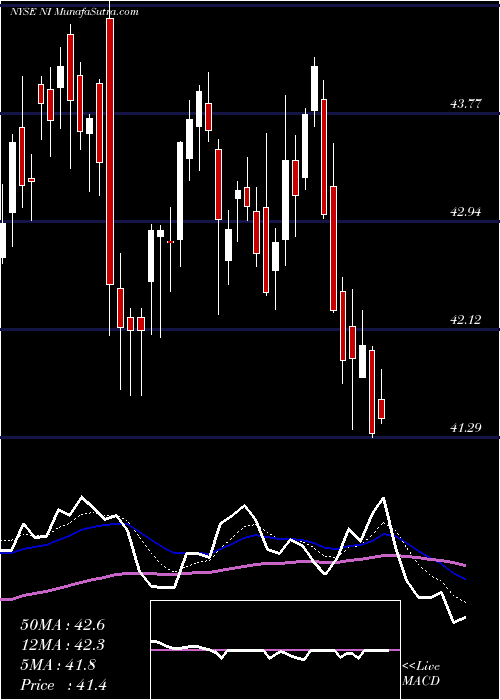
Task: Click the 43.77 price level label
Action: [x=466, y=104]
